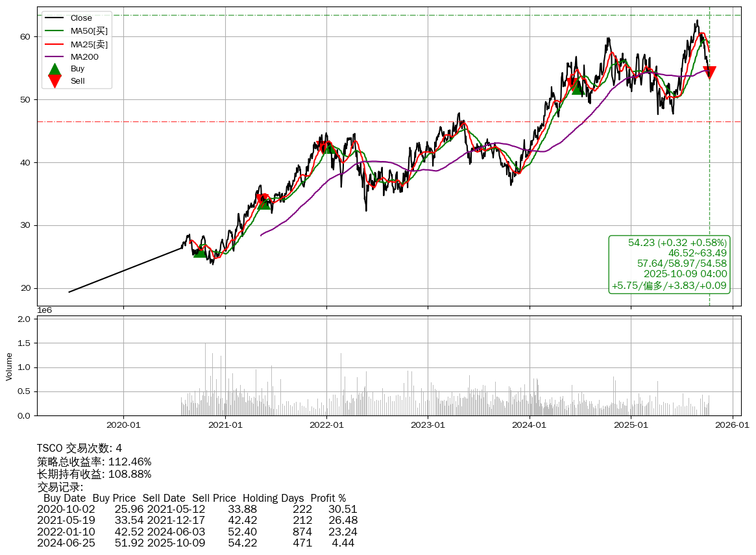
Task: Click the purple MA200 line swatch in legend
Action: (x=55, y=56)
